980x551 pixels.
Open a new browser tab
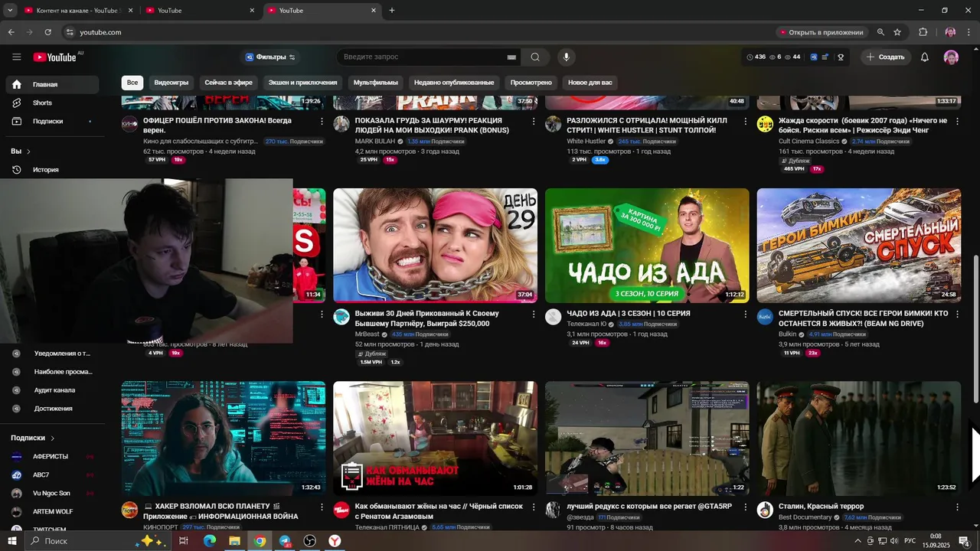[x=392, y=11]
